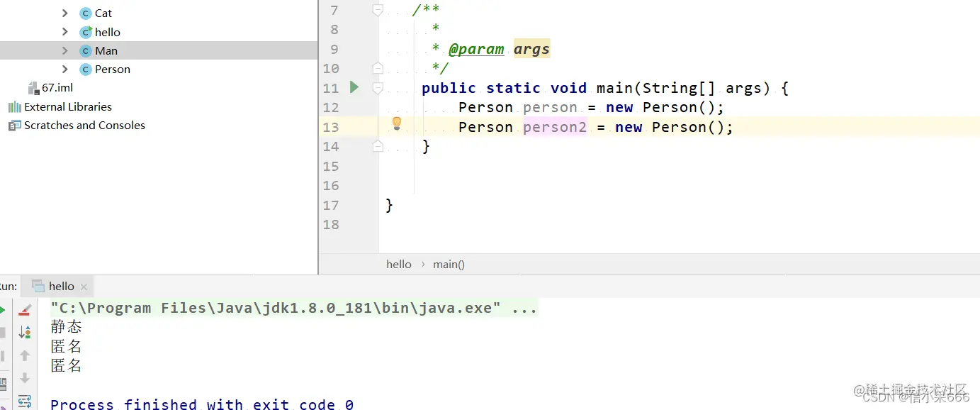Toggle soft-wrap icon in Run toolbar

point(25,401)
